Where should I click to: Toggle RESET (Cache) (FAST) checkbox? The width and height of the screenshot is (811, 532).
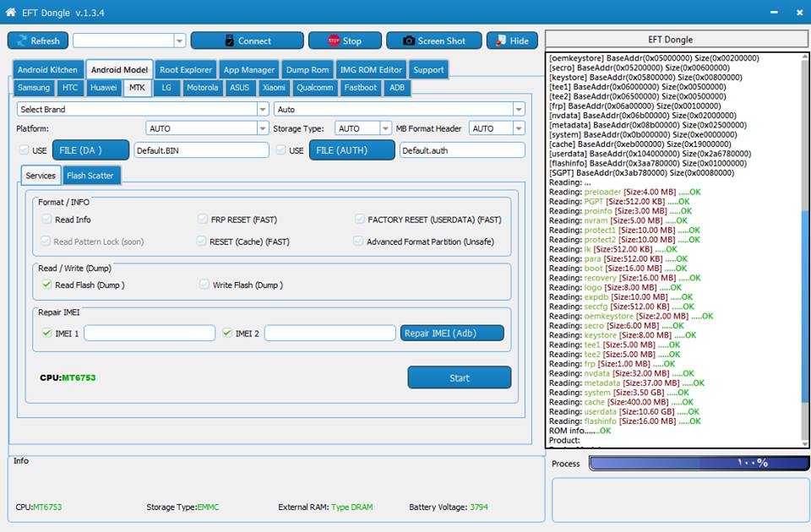click(x=201, y=241)
